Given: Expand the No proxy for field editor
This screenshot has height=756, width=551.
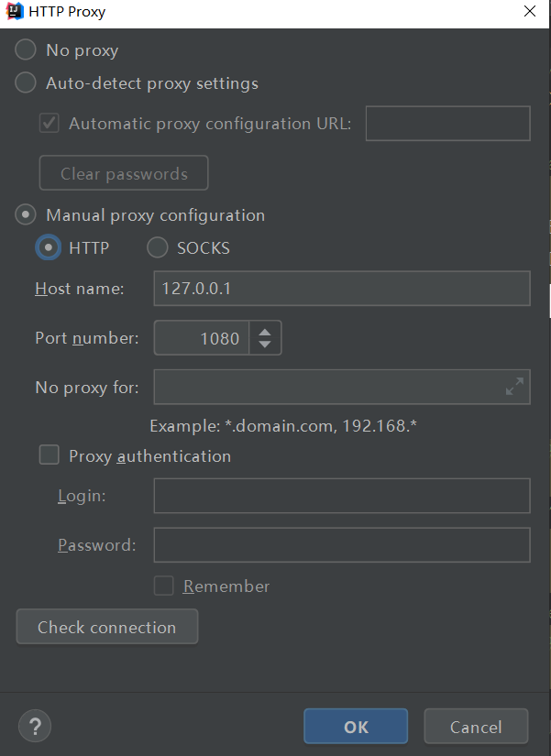Looking at the screenshot, I should click(x=516, y=386).
